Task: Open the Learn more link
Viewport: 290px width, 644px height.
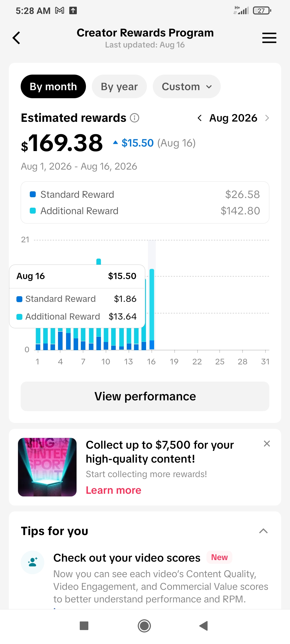Action: 113,490
